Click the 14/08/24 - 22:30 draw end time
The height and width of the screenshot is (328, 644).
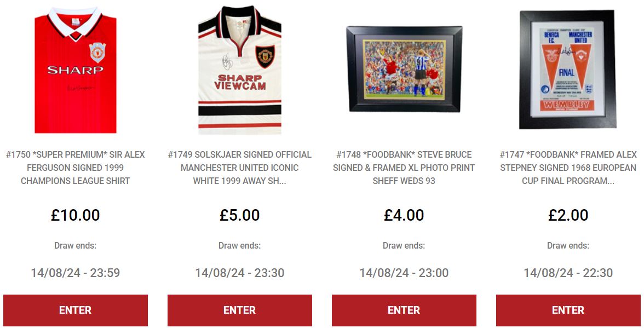[568, 273]
